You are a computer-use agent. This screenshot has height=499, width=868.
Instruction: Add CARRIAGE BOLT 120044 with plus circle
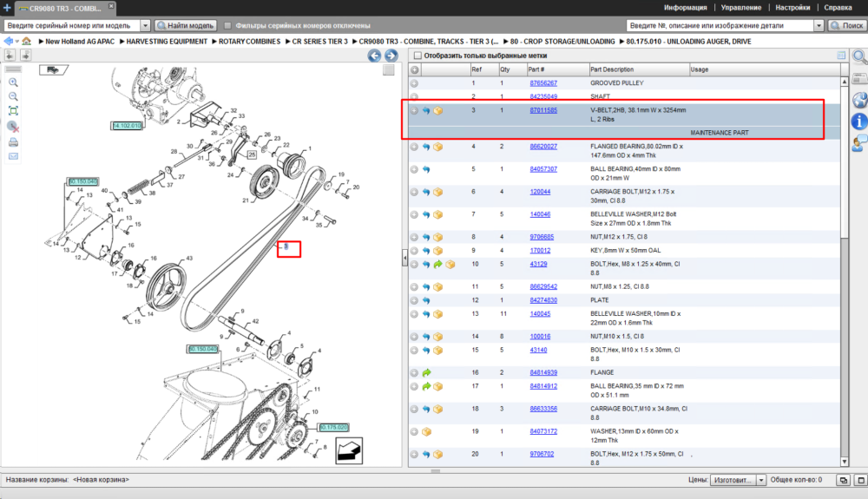click(414, 192)
